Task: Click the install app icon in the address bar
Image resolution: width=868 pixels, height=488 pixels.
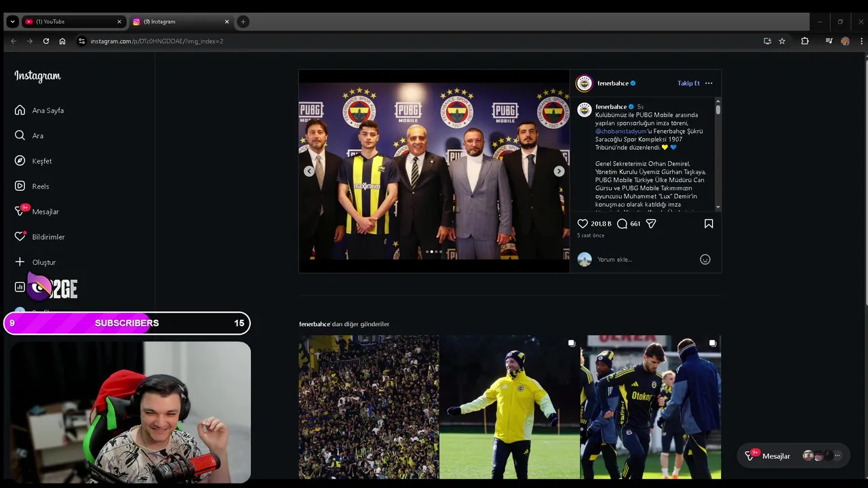Action: [x=767, y=41]
